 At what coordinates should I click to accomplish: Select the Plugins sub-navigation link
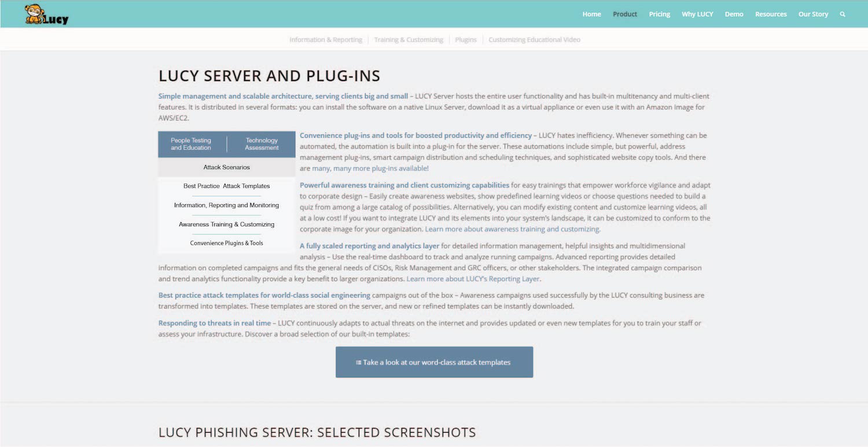(466, 40)
